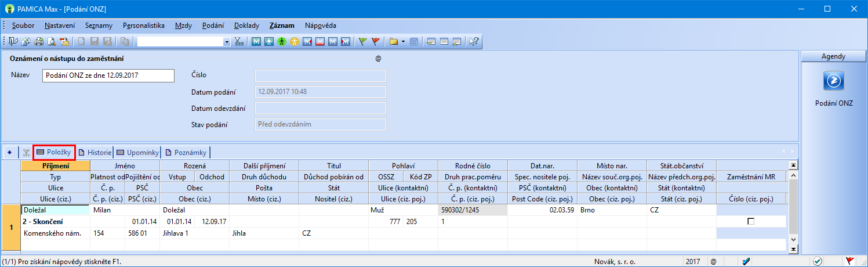Open the Mzdy menu

point(184,26)
